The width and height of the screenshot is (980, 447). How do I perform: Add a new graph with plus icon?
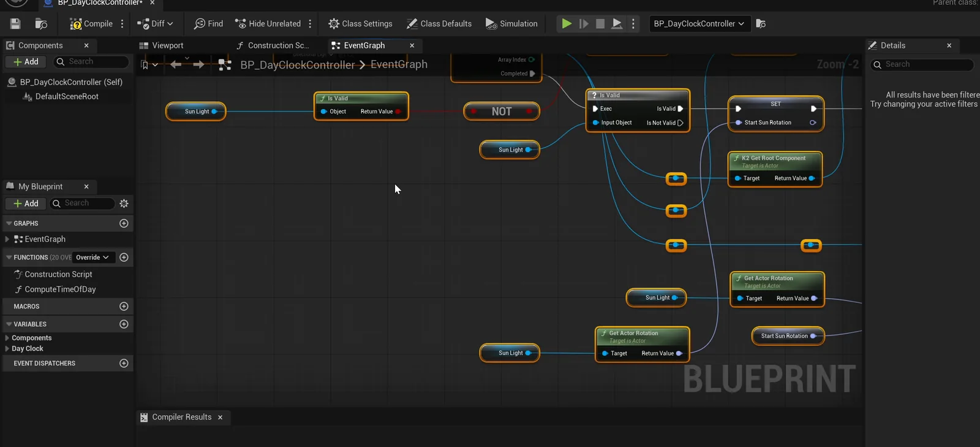coord(124,224)
